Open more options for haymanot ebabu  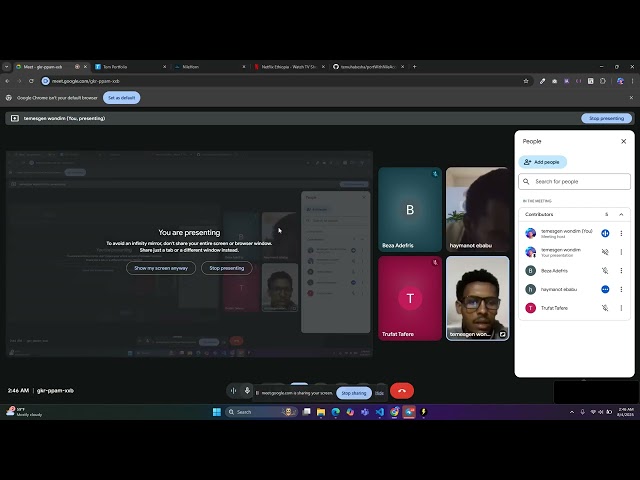tap(621, 289)
